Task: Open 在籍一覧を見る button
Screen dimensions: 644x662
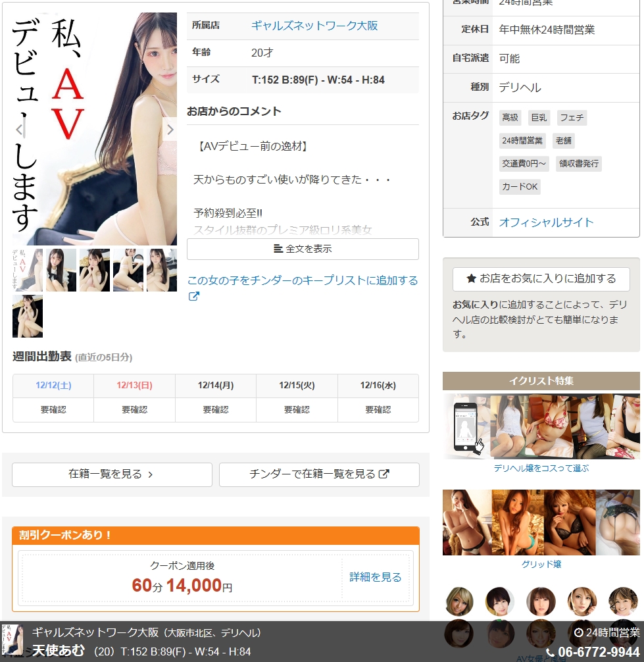Action: (112, 474)
